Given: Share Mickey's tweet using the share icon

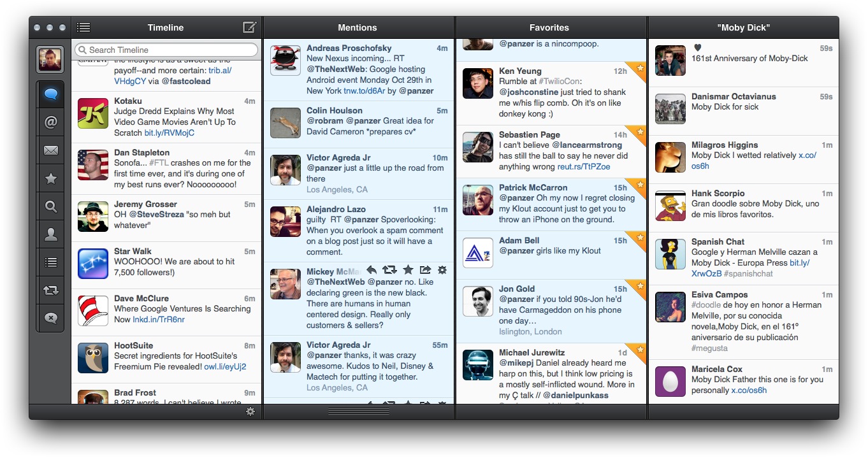Looking at the screenshot, I should coord(425,270).
